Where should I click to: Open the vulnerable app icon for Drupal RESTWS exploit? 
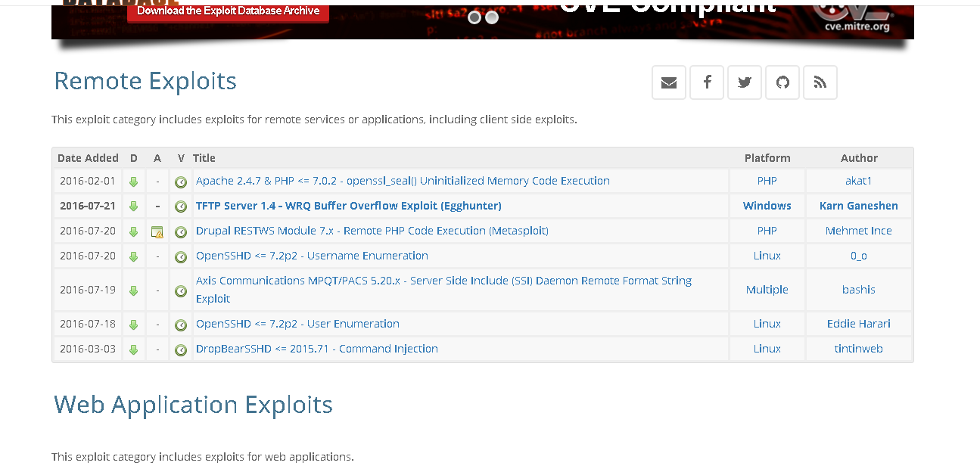pyautogui.click(x=157, y=231)
